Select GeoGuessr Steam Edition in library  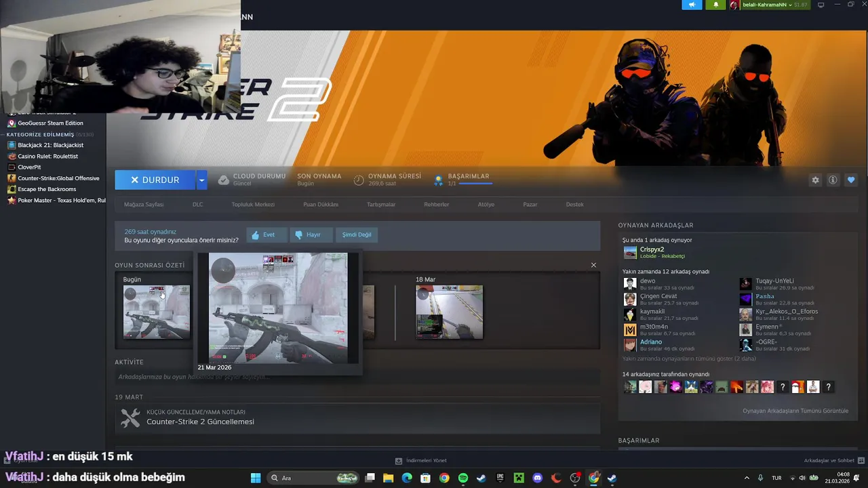pyautogui.click(x=50, y=123)
